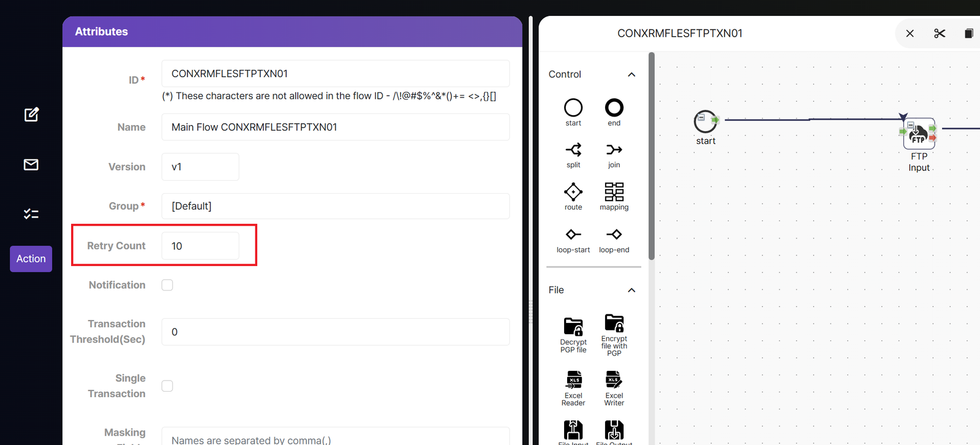
Task: Collapse the File palette section
Action: tap(631, 291)
